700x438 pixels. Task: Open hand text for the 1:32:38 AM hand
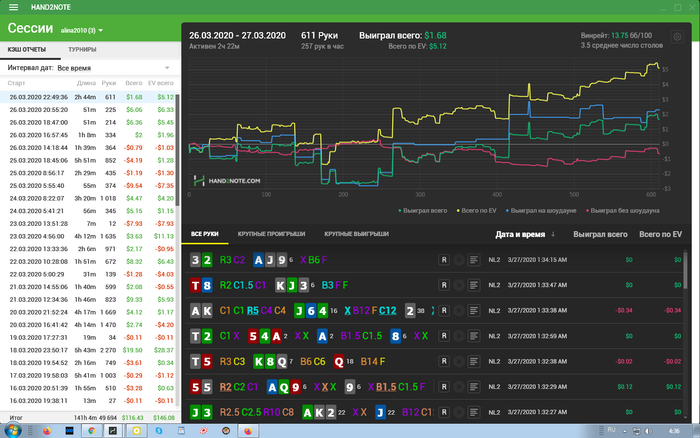click(x=474, y=361)
